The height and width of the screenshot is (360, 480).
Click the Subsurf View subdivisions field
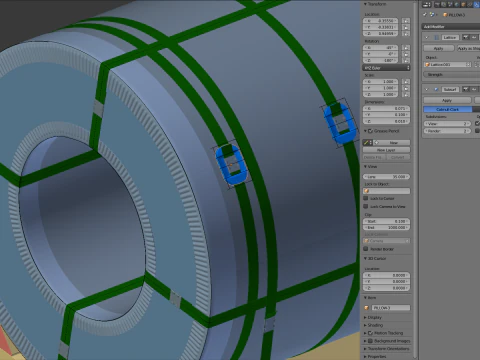click(447, 124)
